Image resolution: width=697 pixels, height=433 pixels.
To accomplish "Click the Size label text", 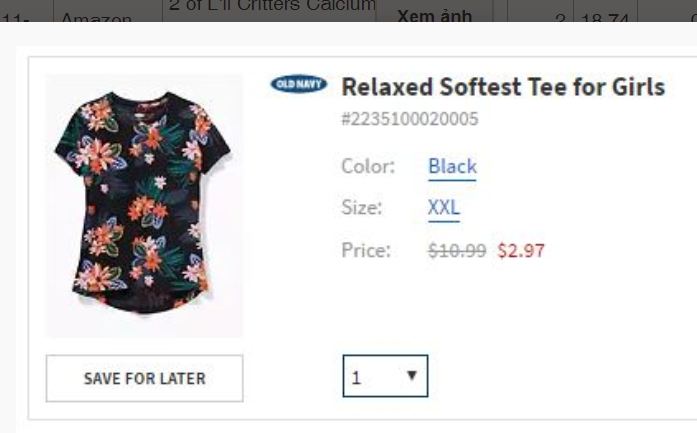I will tap(361, 208).
